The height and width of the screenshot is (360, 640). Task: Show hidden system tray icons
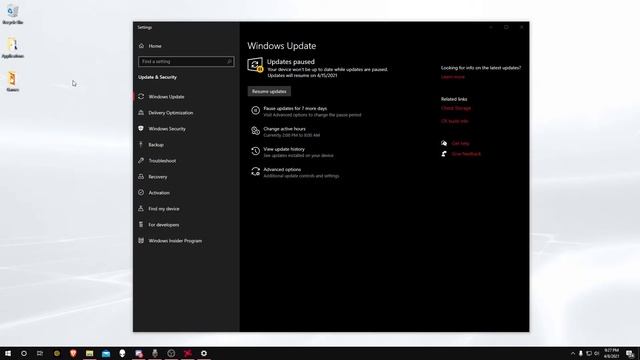coord(573,353)
